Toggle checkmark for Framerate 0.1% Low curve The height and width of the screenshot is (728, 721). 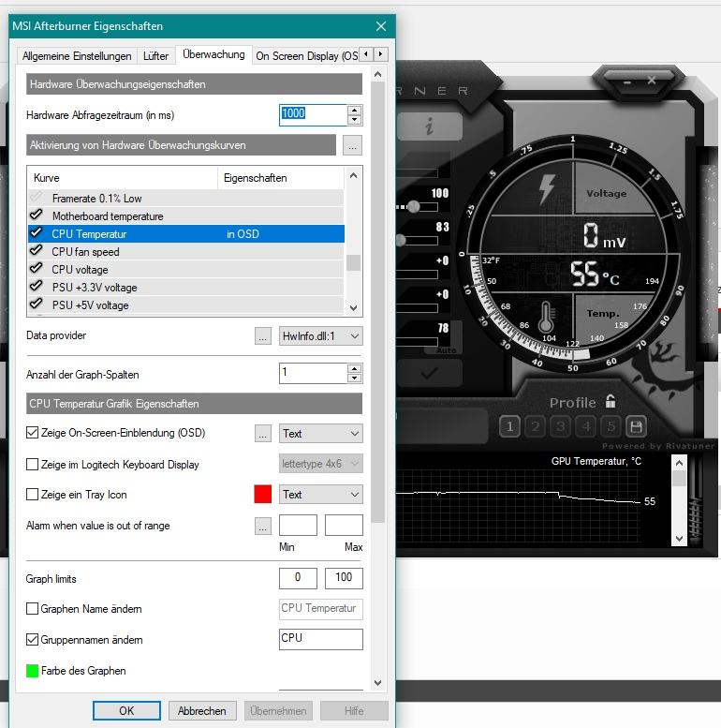pos(36,198)
